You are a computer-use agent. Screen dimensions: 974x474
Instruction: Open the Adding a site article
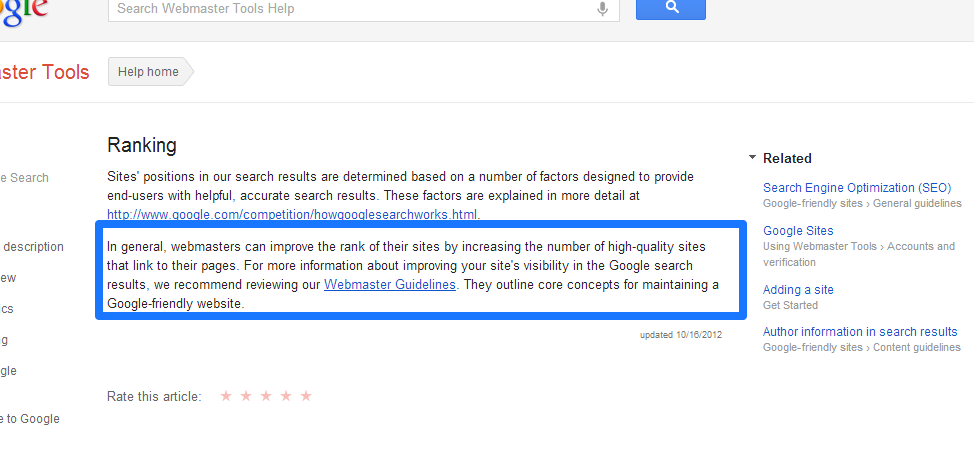click(x=798, y=290)
